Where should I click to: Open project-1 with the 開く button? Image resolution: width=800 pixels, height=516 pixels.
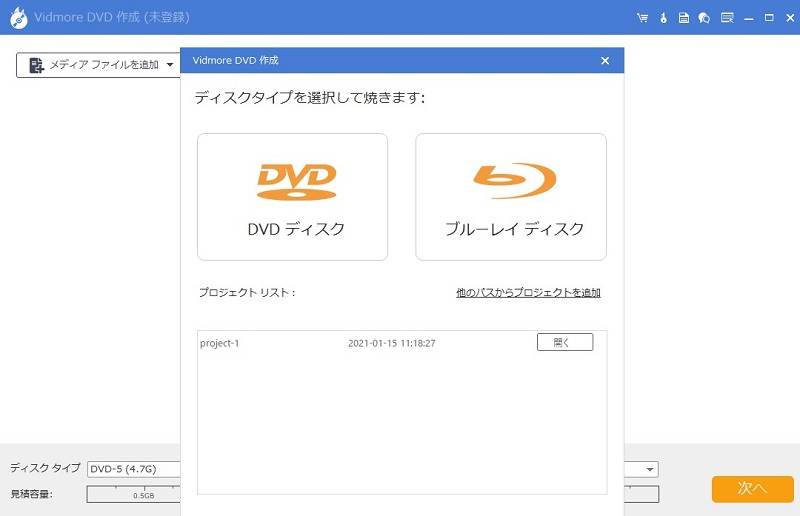(565, 342)
